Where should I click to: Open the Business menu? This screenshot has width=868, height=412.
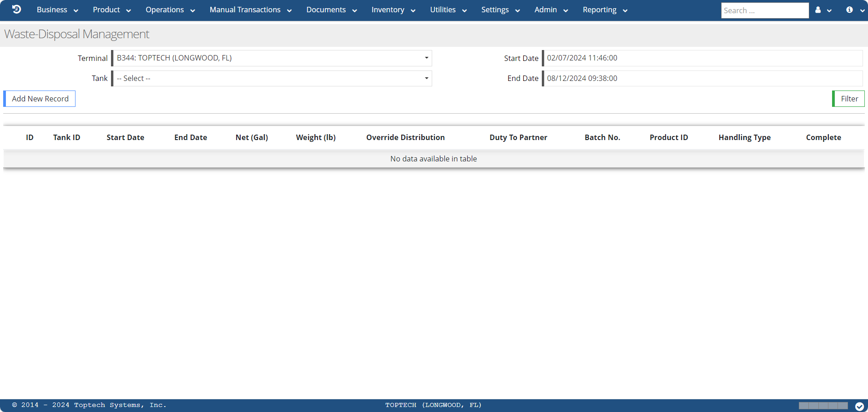click(57, 10)
